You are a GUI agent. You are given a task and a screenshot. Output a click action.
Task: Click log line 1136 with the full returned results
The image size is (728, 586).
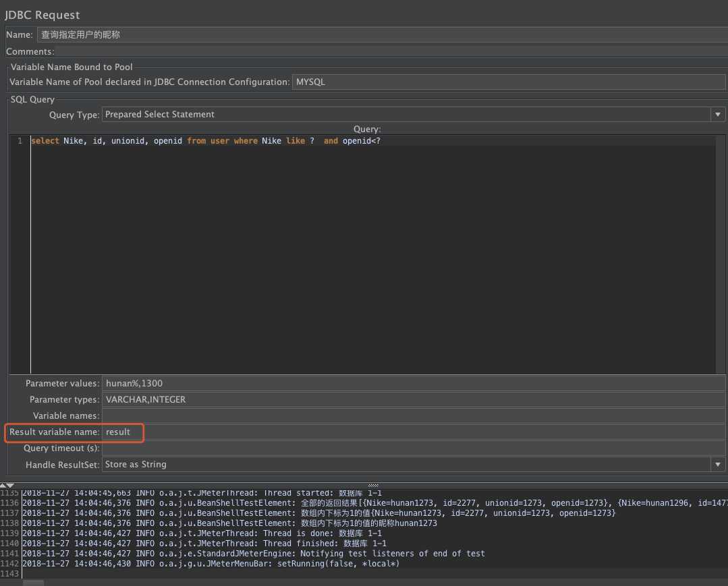[375, 503]
